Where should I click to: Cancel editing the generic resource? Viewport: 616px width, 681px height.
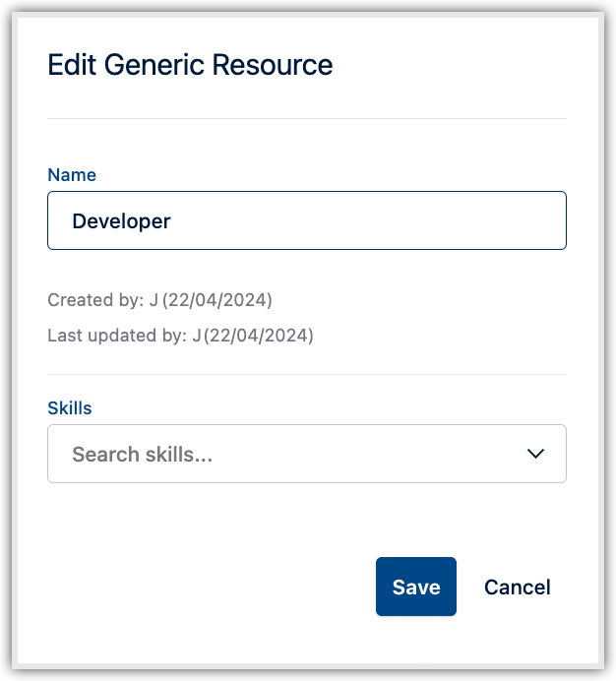(x=517, y=587)
